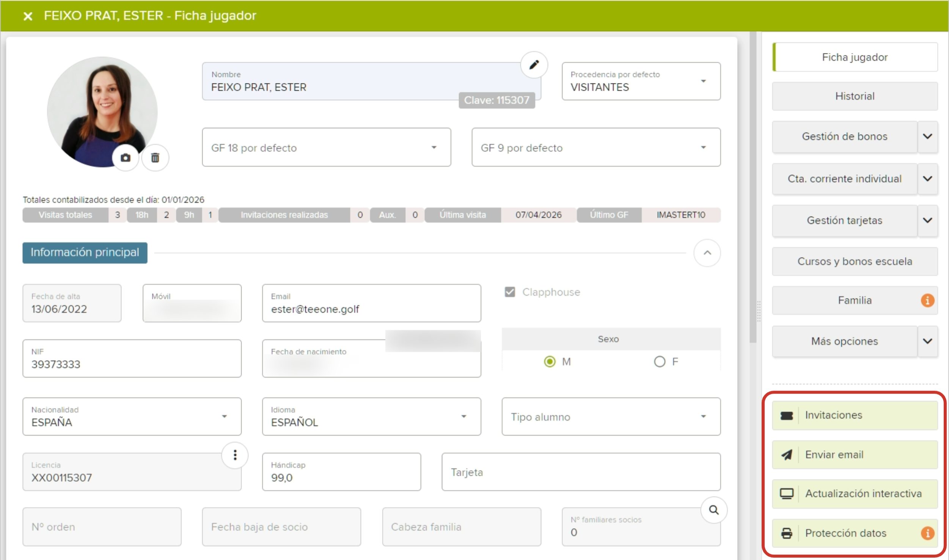Viewport: 949px width, 560px height.
Task: Click the Nombre input field
Action: [x=371, y=81]
